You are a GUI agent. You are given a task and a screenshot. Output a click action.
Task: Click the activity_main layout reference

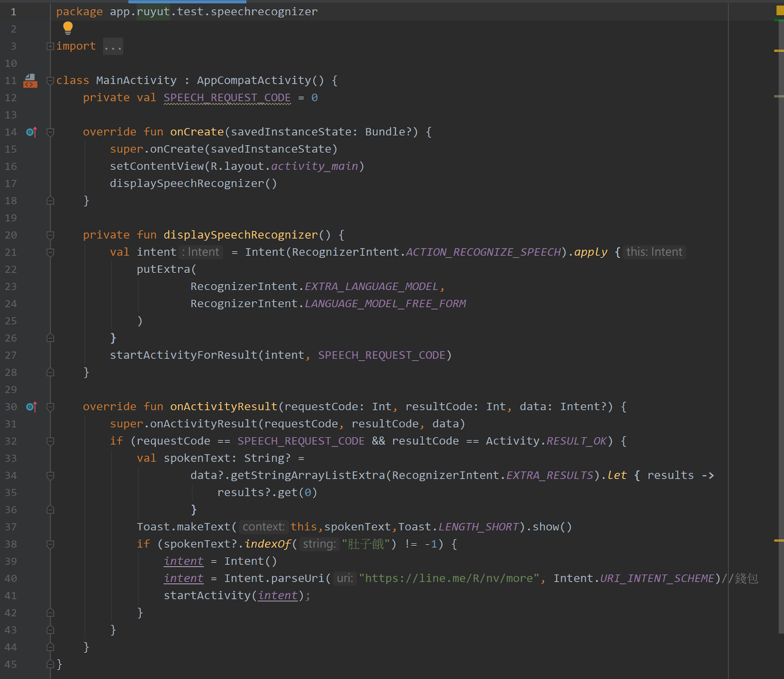click(x=314, y=166)
